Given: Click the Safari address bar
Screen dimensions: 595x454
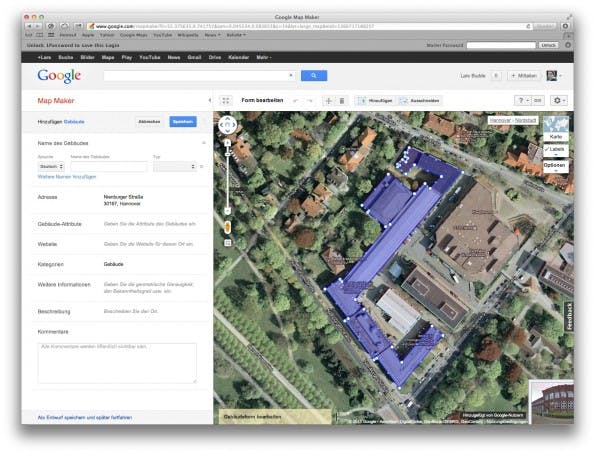Looking at the screenshot, I should click(x=309, y=26).
